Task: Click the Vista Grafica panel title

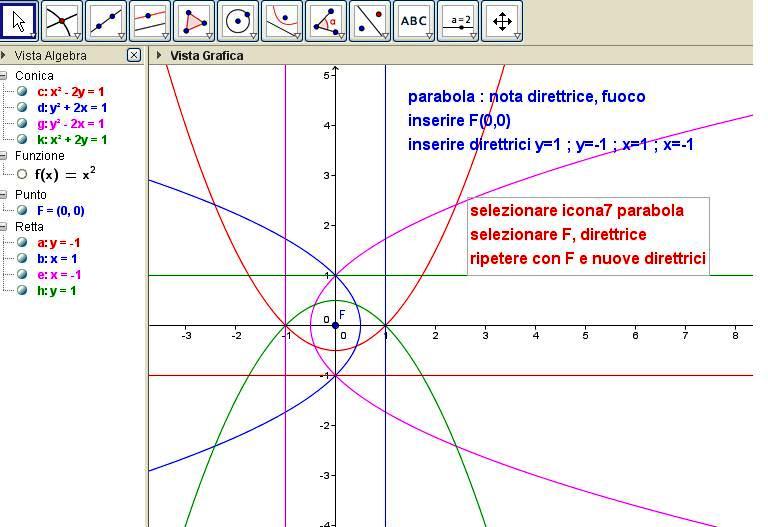Action: tap(207, 56)
